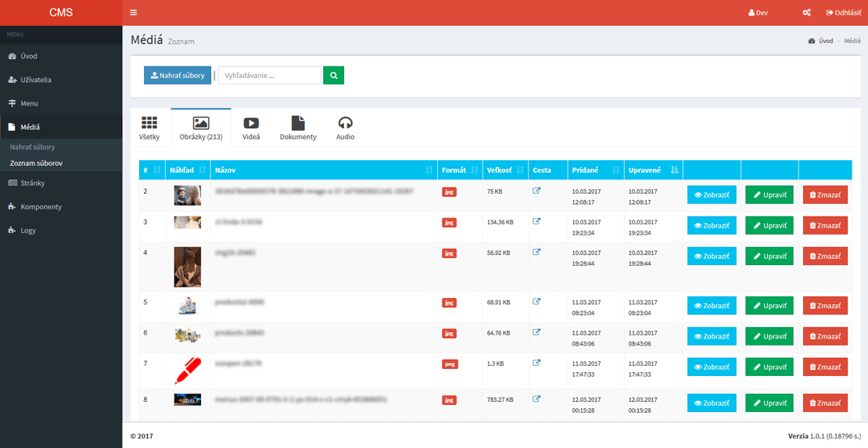Click Zobraziť for row 2
The height and width of the screenshot is (448, 868).
tap(712, 195)
